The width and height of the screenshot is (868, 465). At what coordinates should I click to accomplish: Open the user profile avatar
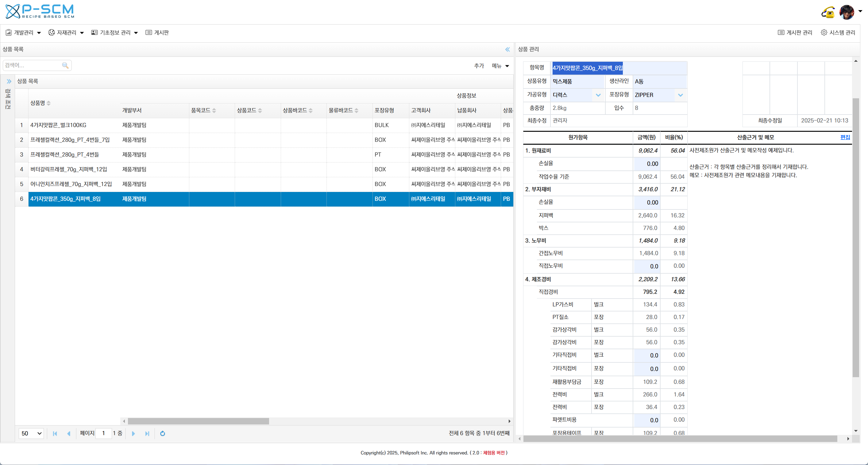click(847, 12)
